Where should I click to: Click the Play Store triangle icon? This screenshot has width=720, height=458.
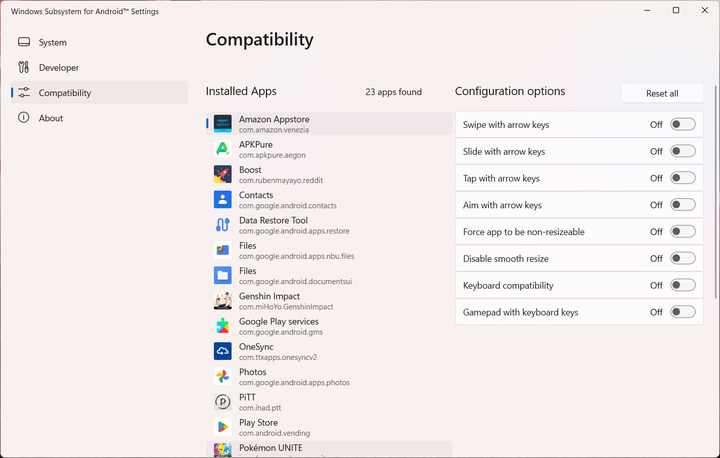point(223,427)
